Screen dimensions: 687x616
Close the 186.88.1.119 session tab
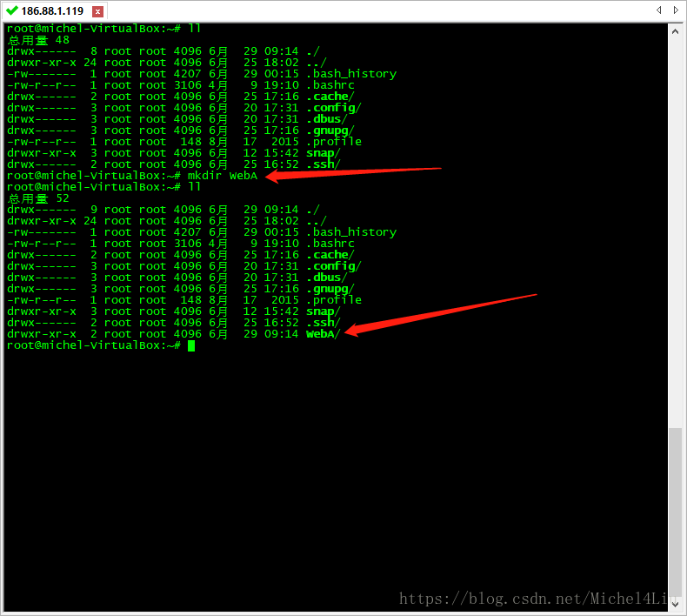(x=98, y=11)
